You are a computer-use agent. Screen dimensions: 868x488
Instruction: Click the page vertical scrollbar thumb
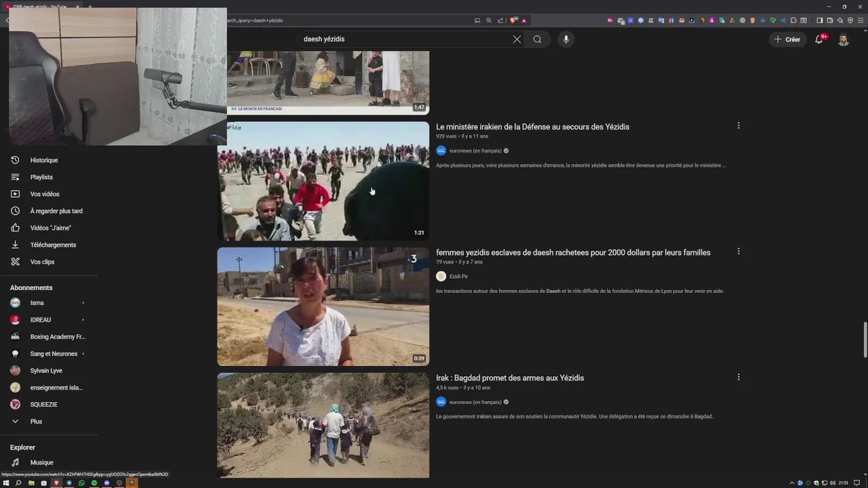click(x=865, y=340)
